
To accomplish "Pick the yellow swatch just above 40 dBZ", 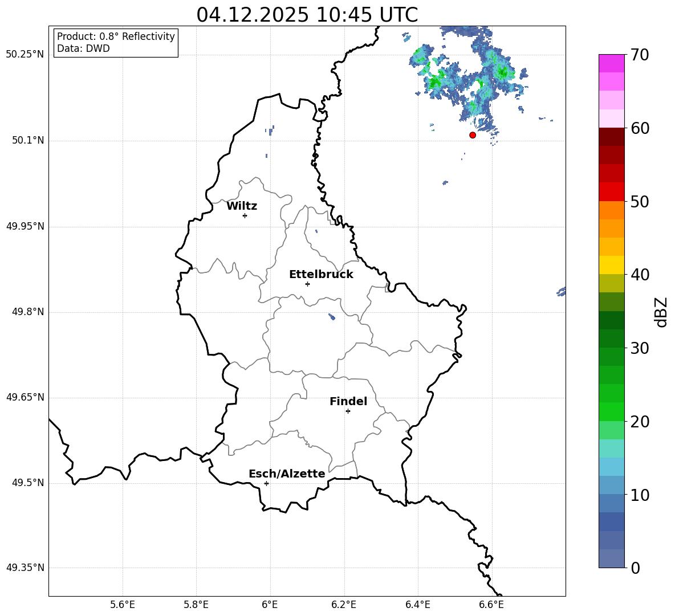I will (x=611, y=265).
